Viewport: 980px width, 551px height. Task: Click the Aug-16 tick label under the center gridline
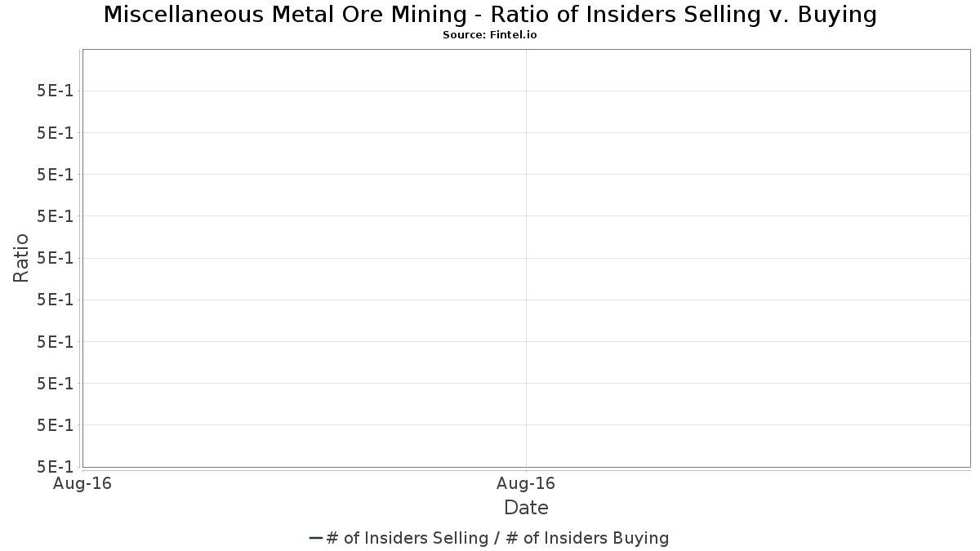[526, 483]
